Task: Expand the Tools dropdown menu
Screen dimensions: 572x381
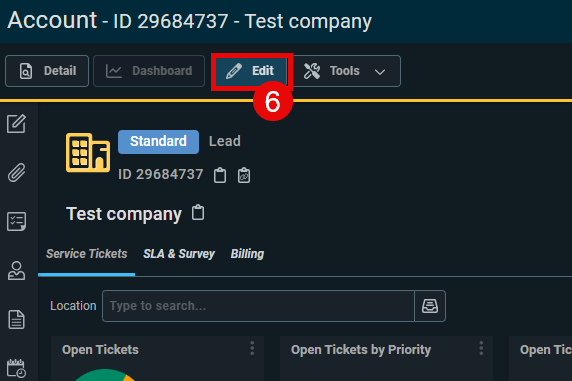Action: point(346,71)
